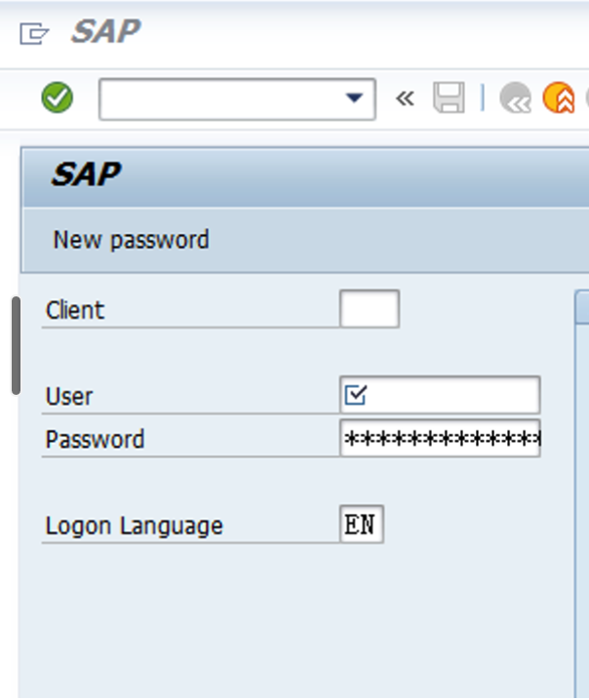Click the New password button
This screenshot has height=700, width=589.
(x=131, y=240)
